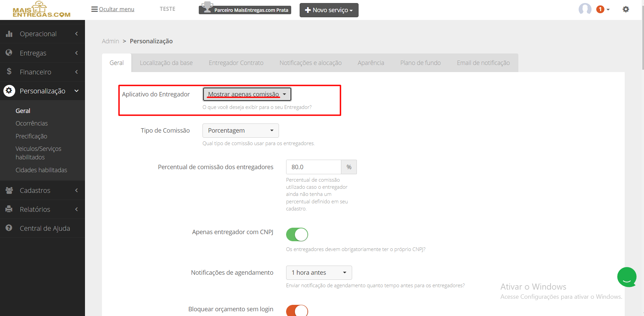Switch to the Notificações e alocação tab
644x316 pixels.
coord(310,63)
